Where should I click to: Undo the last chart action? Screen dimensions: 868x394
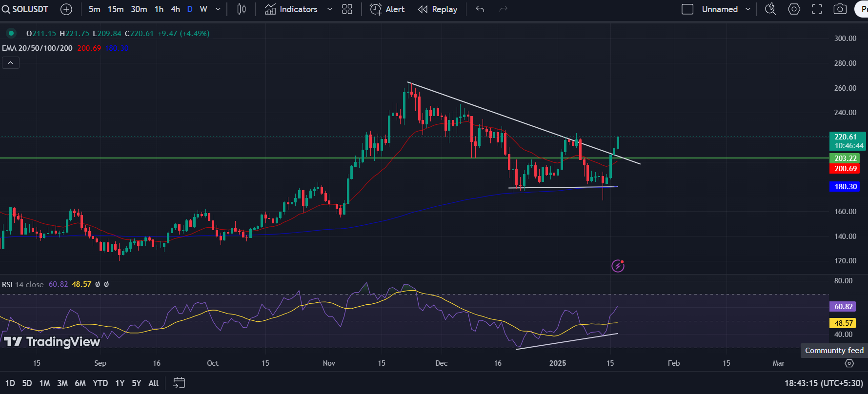click(480, 9)
